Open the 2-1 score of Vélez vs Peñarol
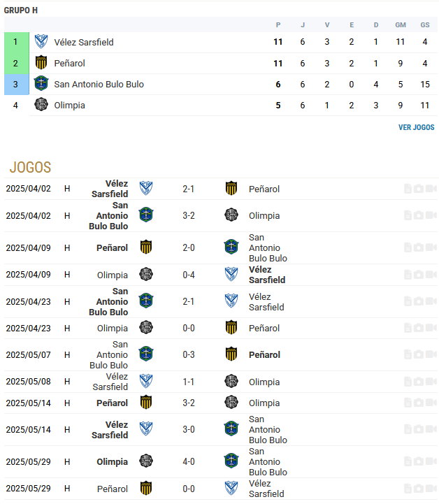Screen dimensions: 439x504 188,189
